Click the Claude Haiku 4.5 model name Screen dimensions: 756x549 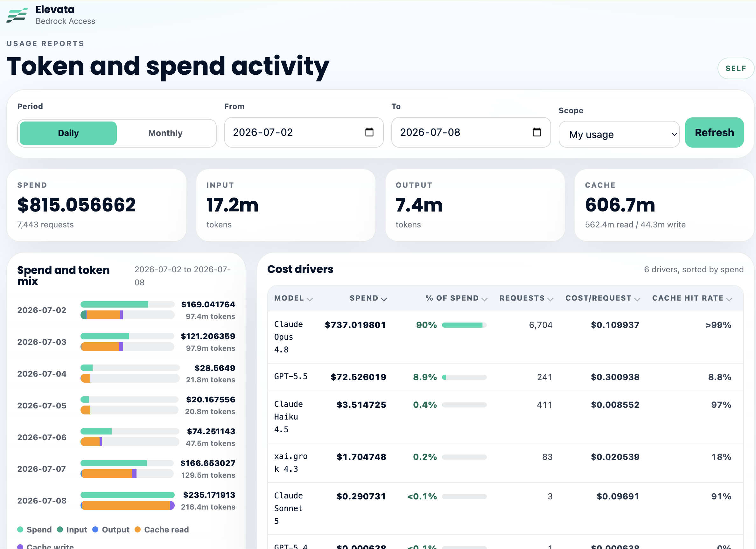[288, 417]
